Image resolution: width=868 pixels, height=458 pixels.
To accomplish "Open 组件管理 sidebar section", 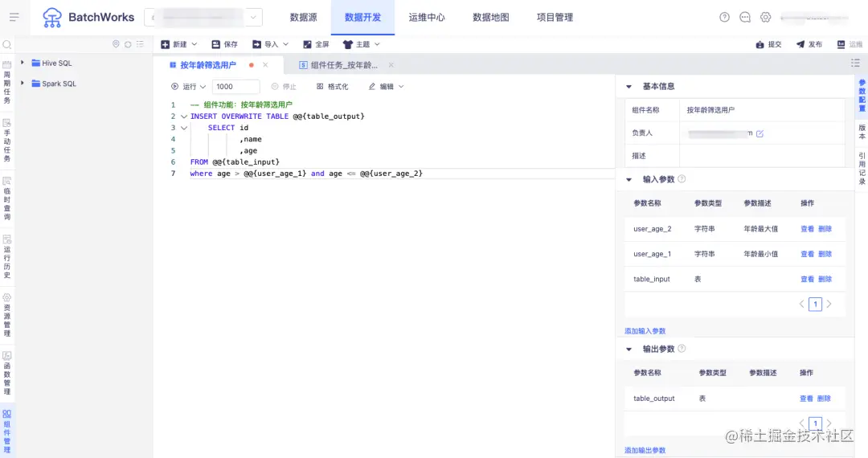I will pos(7,431).
